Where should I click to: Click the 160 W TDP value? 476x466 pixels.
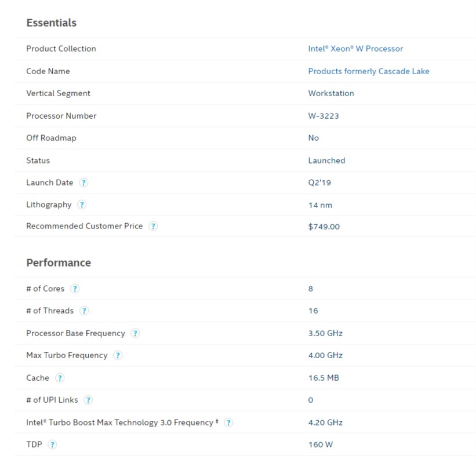321,445
